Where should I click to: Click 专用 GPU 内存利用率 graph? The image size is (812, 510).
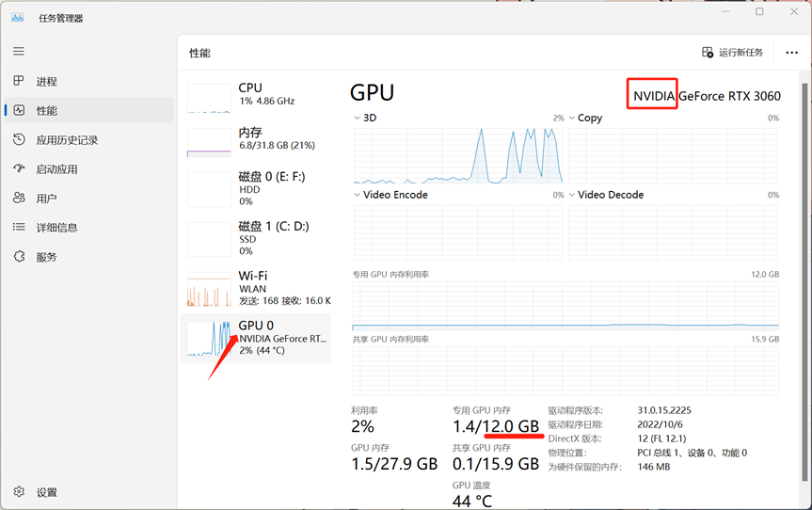[x=565, y=307]
